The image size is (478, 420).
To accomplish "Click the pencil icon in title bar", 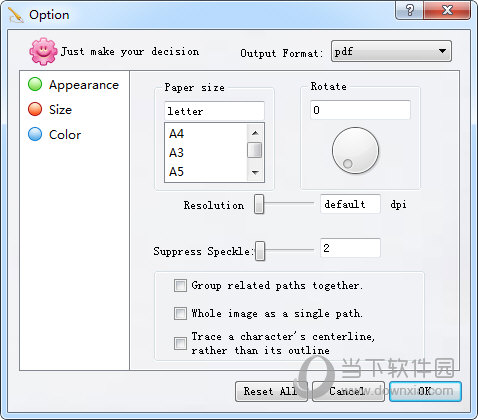I will (16, 15).
